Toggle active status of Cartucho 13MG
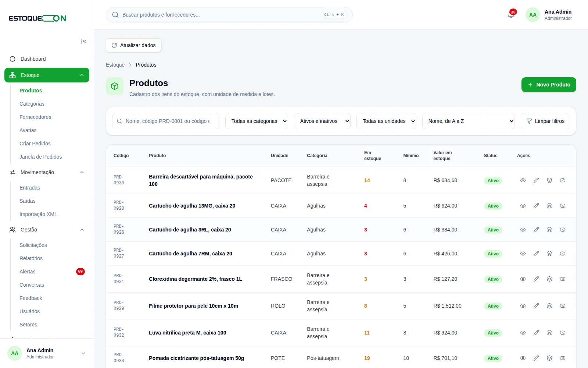The width and height of the screenshot is (588, 368). click(563, 206)
